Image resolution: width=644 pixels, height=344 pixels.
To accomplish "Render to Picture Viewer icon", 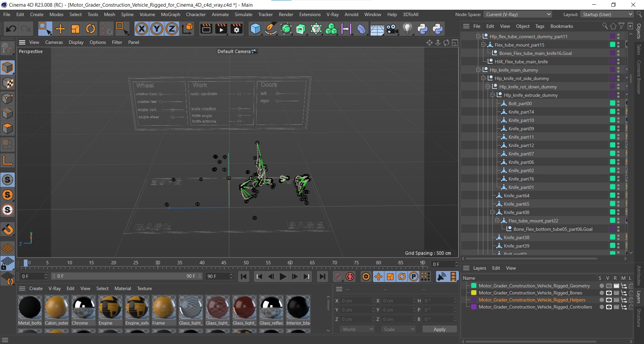I will [221, 29].
